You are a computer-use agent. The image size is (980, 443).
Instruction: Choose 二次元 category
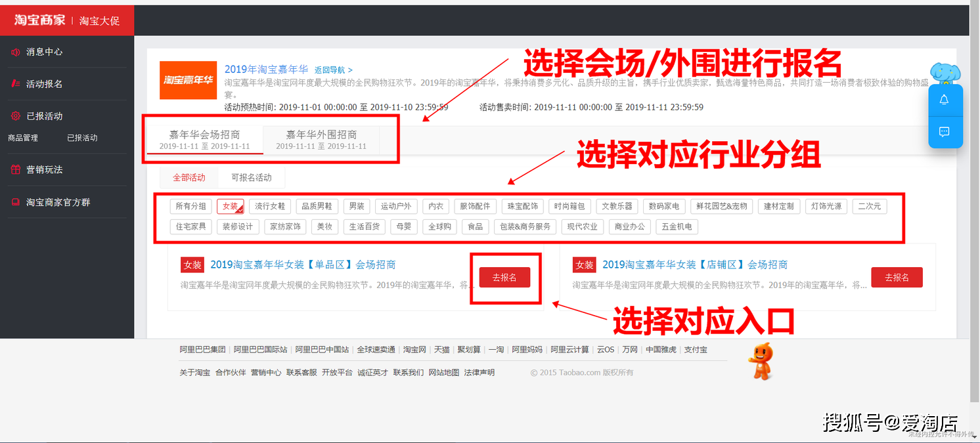870,206
